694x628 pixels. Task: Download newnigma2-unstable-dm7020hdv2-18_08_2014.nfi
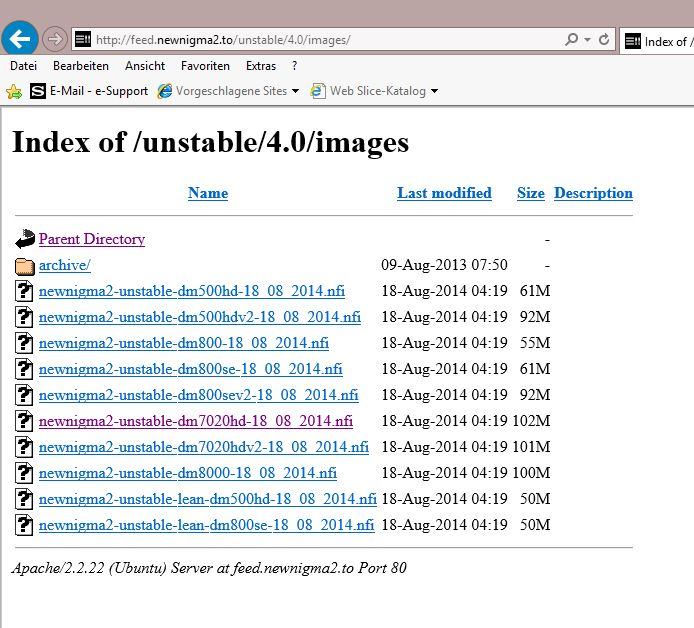(204, 447)
